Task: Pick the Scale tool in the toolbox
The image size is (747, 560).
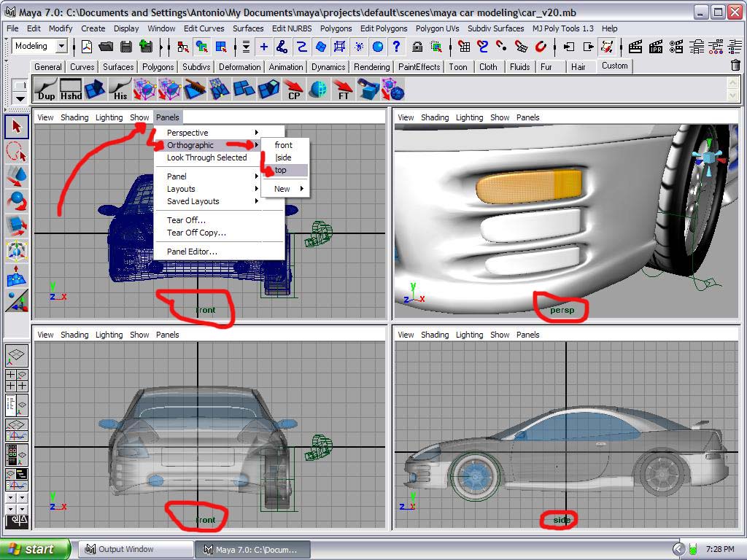Action: (x=17, y=225)
